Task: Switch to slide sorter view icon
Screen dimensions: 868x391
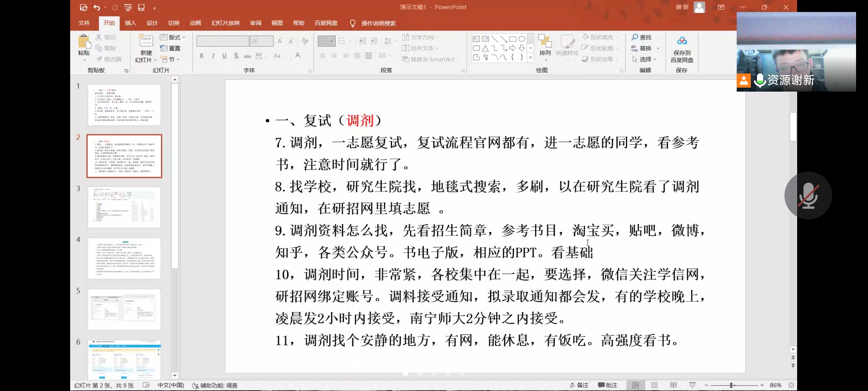Action: pos(654,385)
